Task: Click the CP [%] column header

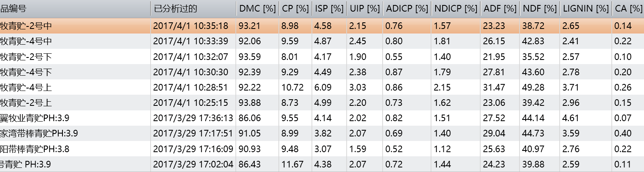Action: (295, 9)
